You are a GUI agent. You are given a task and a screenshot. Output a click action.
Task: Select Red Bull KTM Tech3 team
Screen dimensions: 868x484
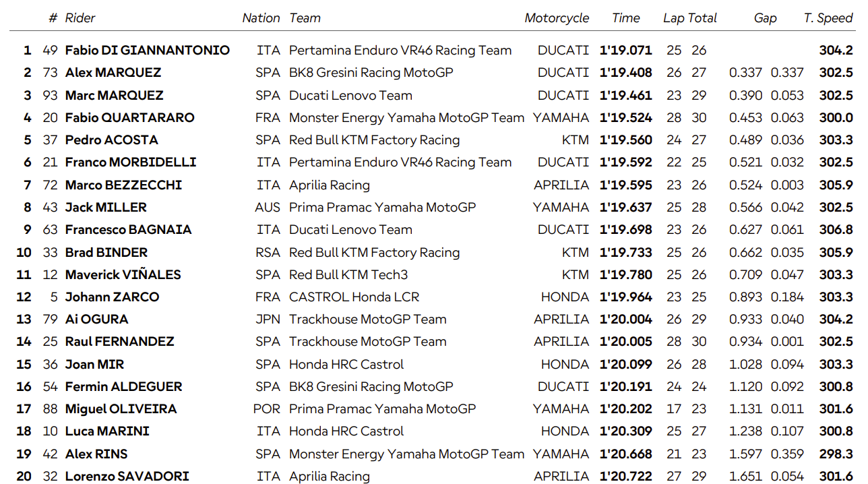(x=348, y=274)
